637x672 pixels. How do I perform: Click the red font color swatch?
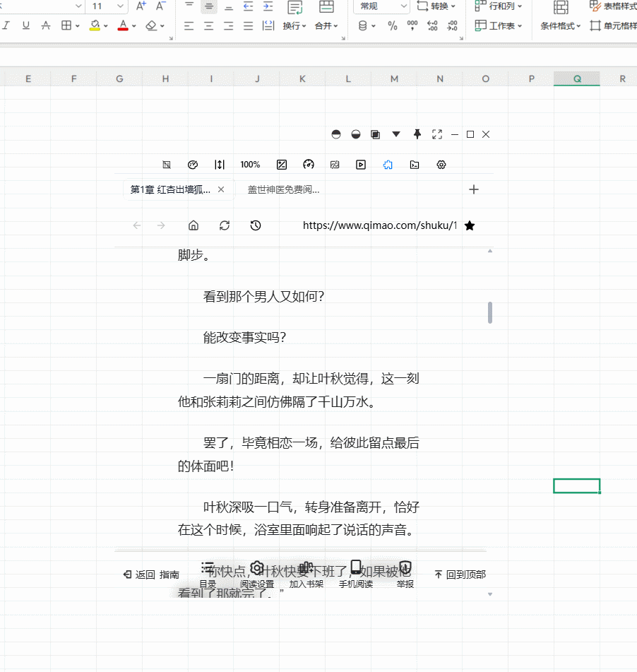coord(123,25)
